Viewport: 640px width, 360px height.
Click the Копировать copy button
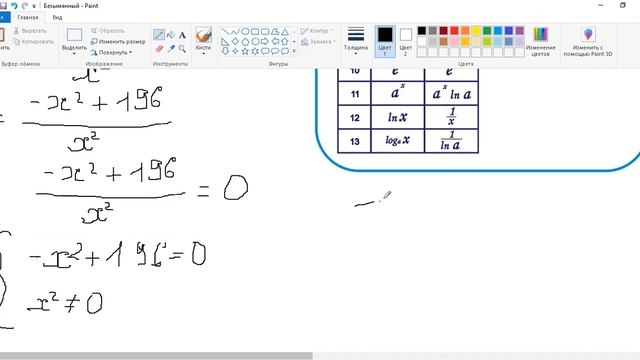coord(33,42)
